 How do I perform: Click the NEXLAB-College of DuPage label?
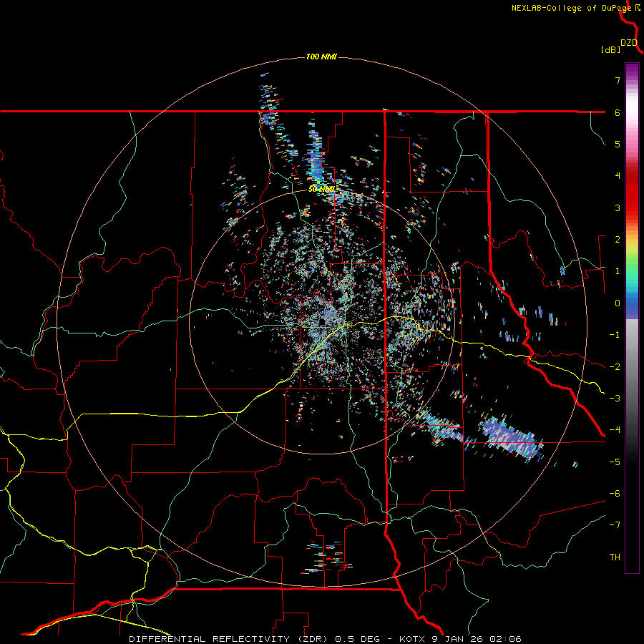[x=572, y=8]
